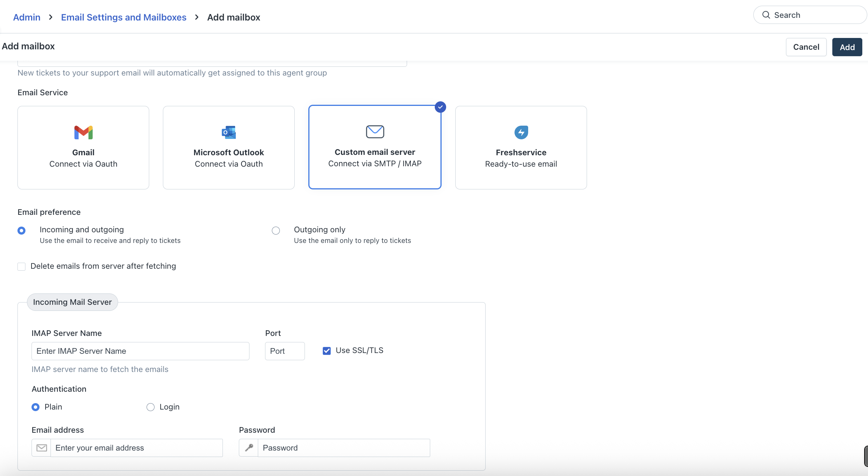The width and height of the screenshot is (868, 476).
Task: Click the search magnifier icon
Action: coord(766,15)
